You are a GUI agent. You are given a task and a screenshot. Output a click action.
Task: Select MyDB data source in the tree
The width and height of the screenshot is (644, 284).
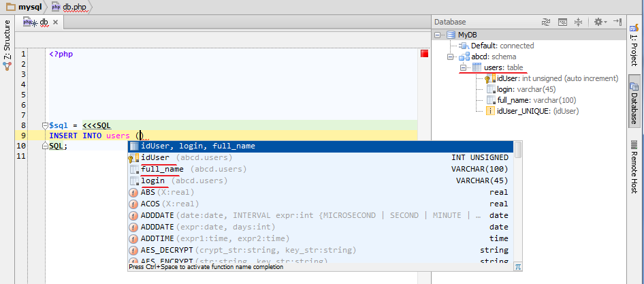[468, 35]
